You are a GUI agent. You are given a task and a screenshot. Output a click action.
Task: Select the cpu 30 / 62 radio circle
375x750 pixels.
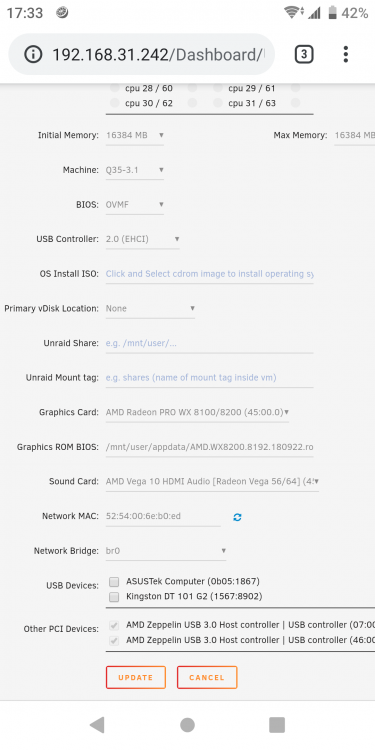114,103
